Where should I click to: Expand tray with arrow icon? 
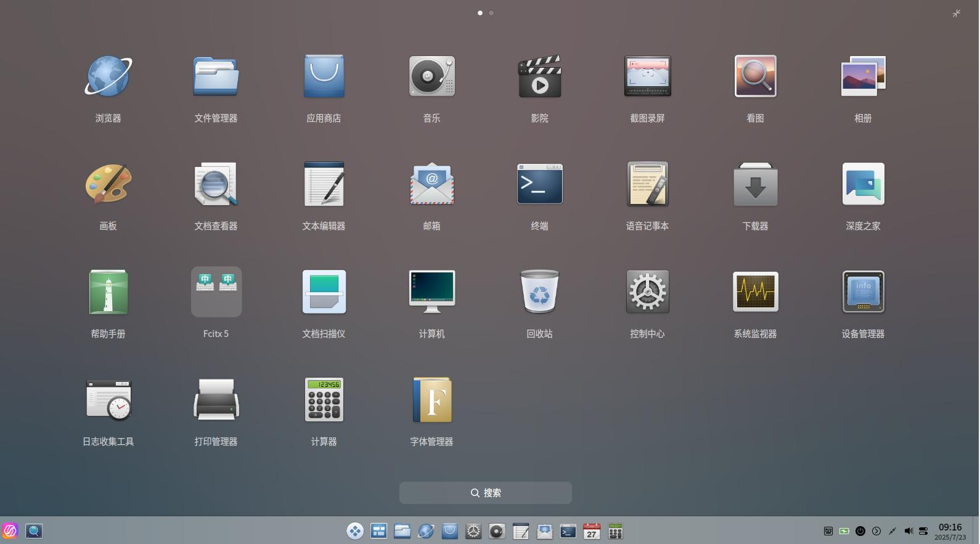click(x=876, y=531)
